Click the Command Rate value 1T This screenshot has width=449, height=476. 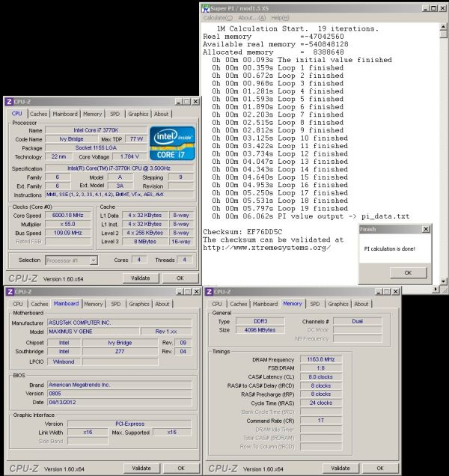[x=321, y=421]
